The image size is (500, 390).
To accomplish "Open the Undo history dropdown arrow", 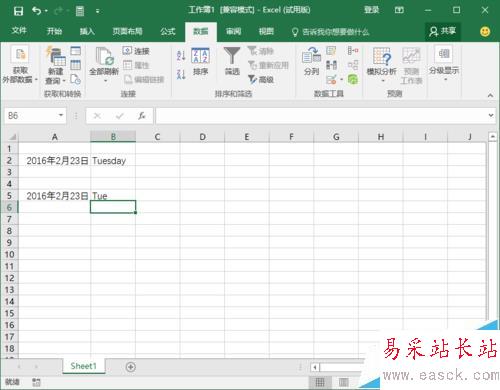I will click(x=46, y=11).
